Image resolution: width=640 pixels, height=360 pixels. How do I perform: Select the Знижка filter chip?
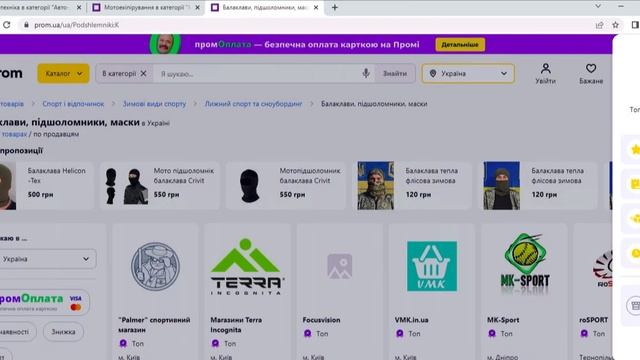coord(63,332)
